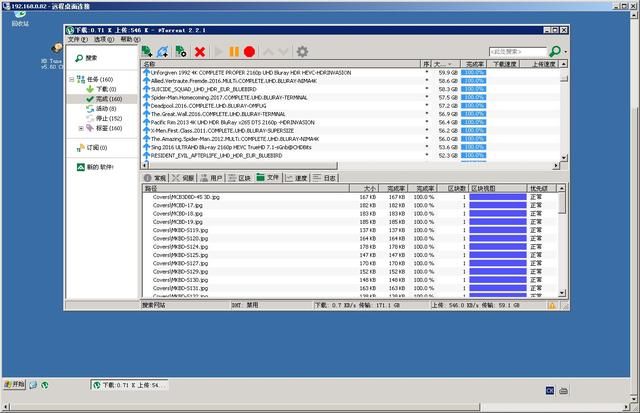Expand the 标签 (160) tree node
The image size is (640, 413).
pyautogui.click(x=81, y=128)
